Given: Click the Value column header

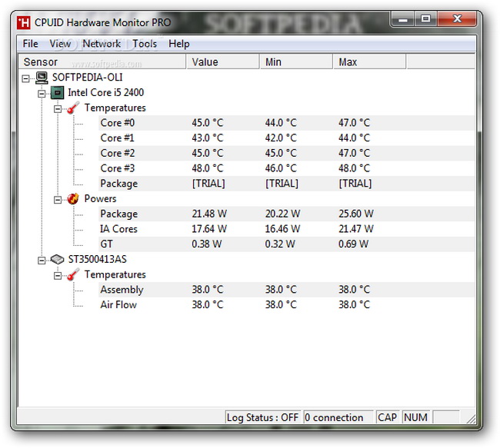Looking at the screenshot, I should click(222, 61).
